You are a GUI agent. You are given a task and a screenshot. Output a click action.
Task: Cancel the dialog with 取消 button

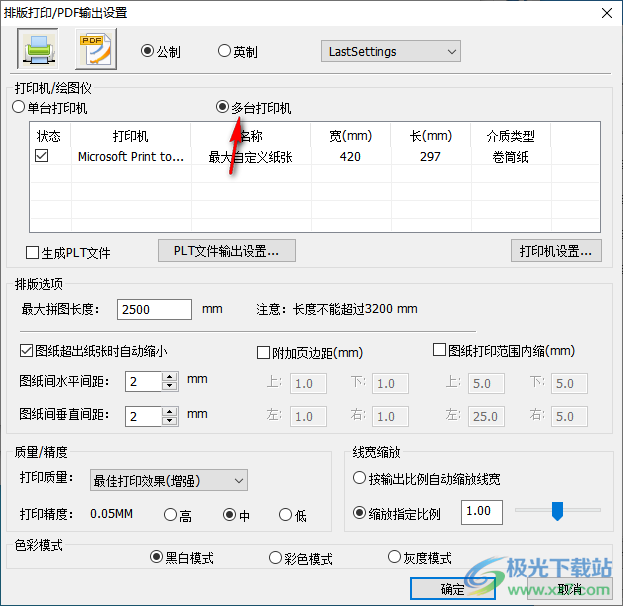point(569,588)
